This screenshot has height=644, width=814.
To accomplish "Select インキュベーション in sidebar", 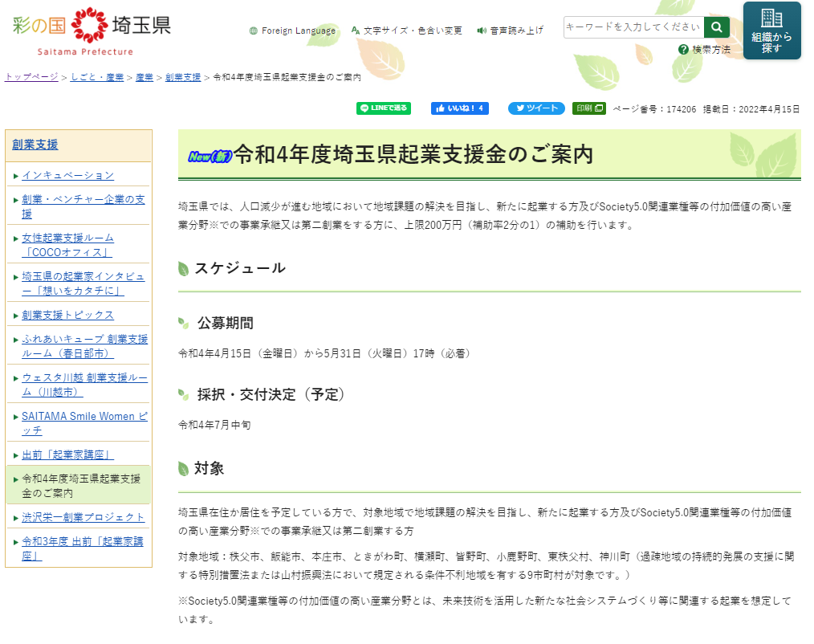I will [68, 175].
